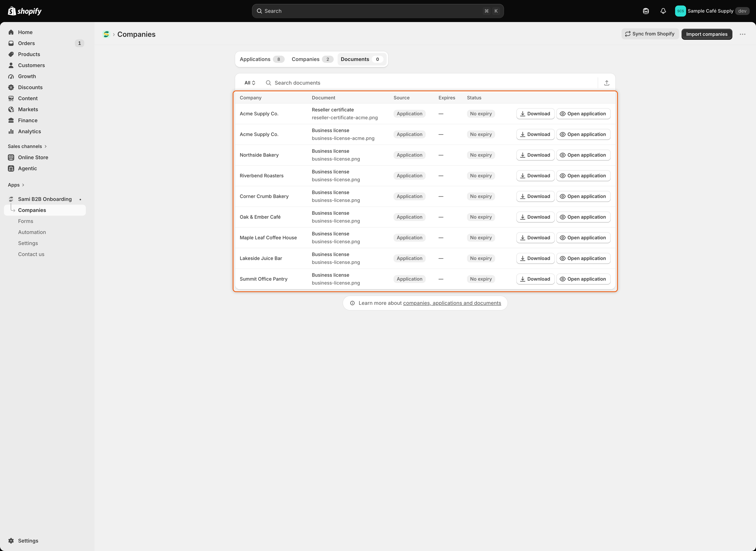Open the Sidekick assistant icon
This screenshot has height=551, width=756.
point(645,11)
